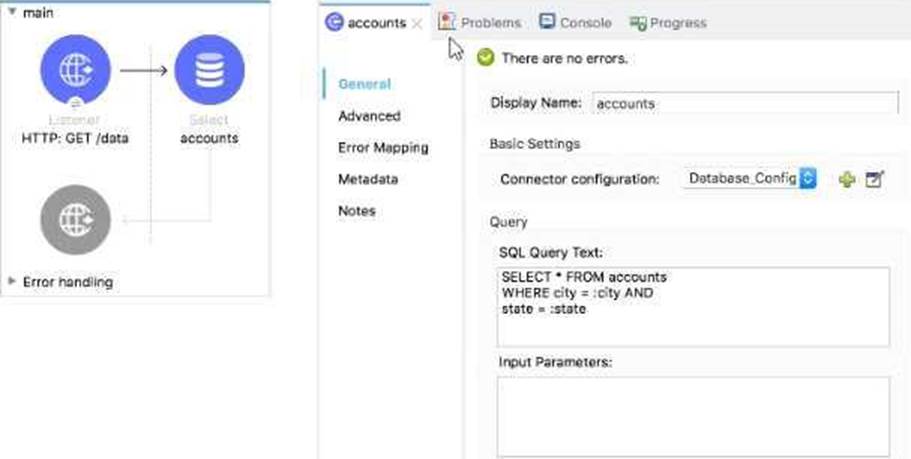
Task: Go to the Error Mapping section
Action: tap(383, 148)
